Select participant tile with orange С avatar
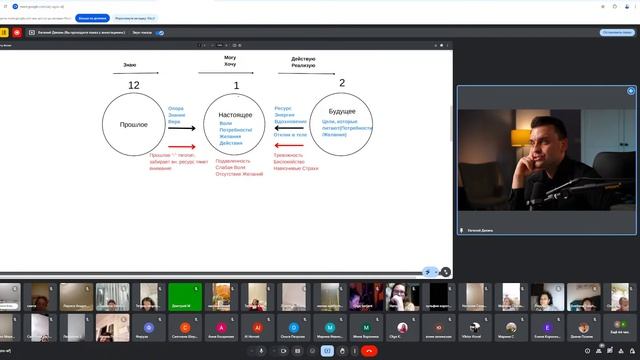This screenshot has width=640, height=360. pos(185,328)
